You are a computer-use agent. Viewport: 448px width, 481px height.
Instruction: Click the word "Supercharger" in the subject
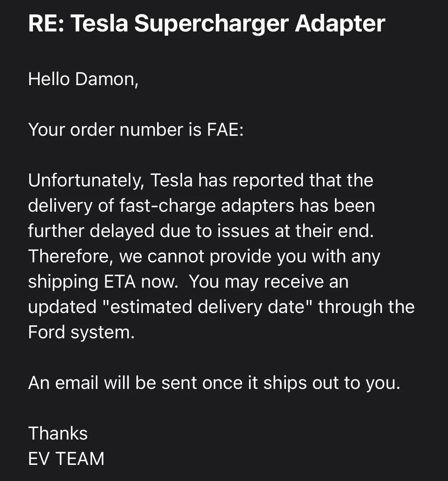pyautogui.click(x=211, y=23)
